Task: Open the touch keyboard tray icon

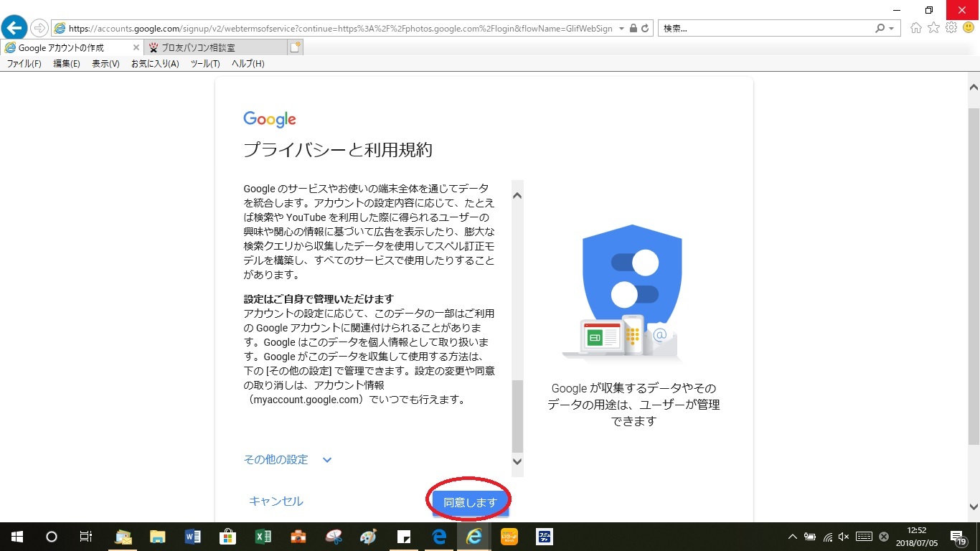Action: (864, 537)
